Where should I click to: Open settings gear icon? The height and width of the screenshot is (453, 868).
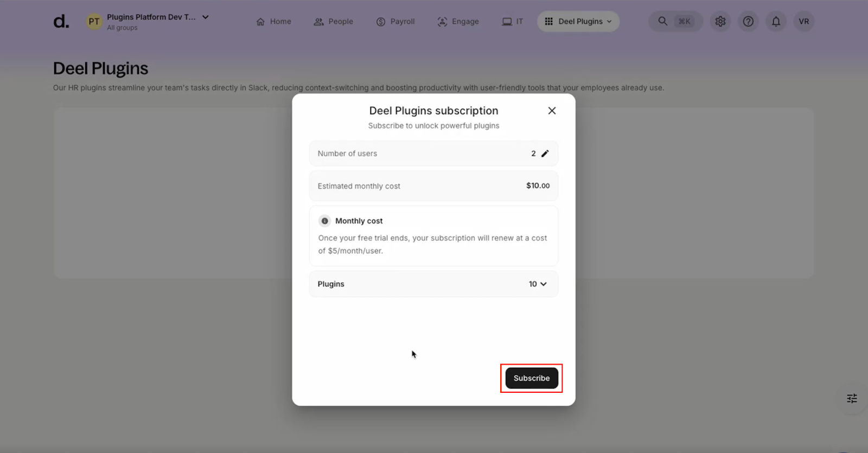pos(720,22)
